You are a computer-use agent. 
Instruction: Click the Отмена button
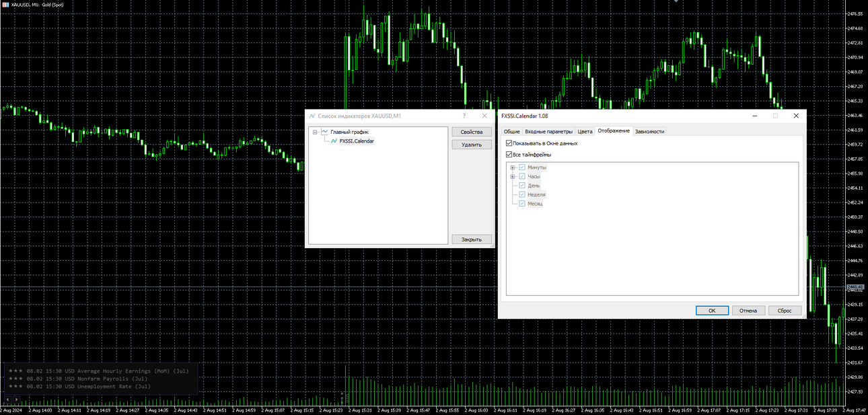pos(748,311)
